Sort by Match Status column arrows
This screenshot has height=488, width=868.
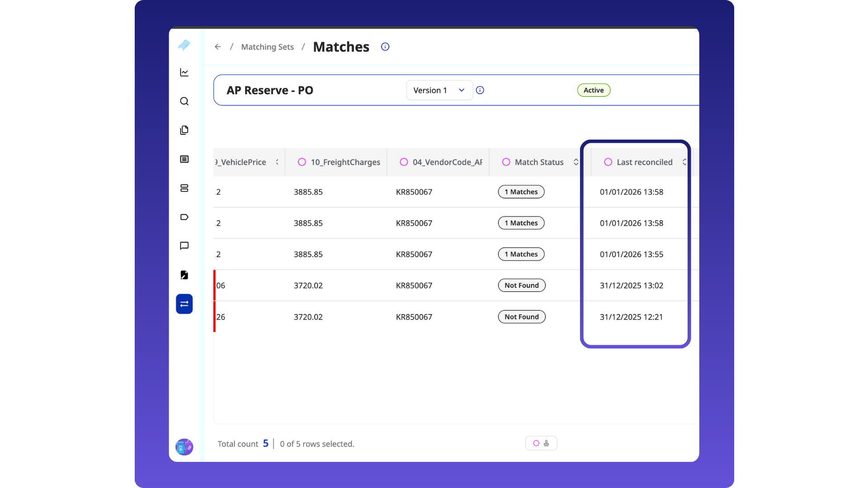tap(576, 162)
